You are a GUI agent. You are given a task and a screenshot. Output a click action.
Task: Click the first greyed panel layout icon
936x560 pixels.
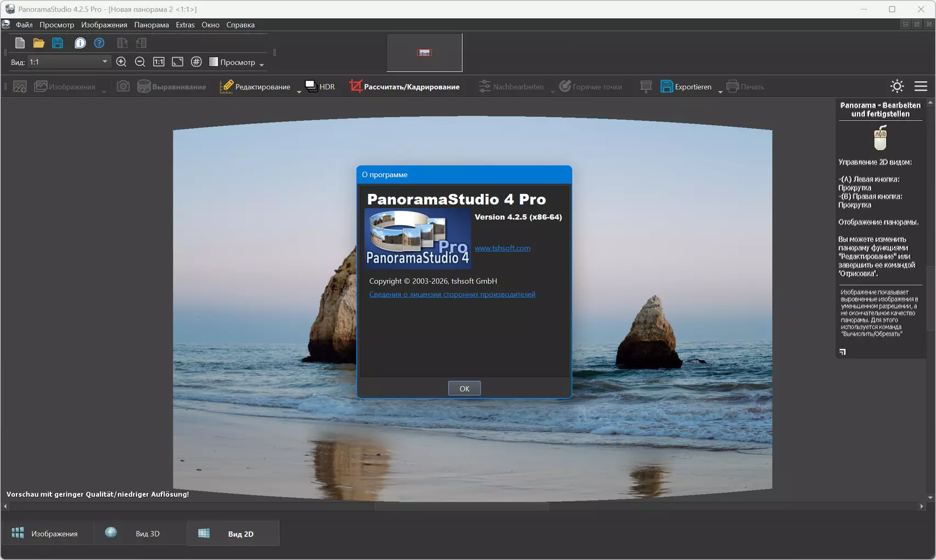point(122,43)
